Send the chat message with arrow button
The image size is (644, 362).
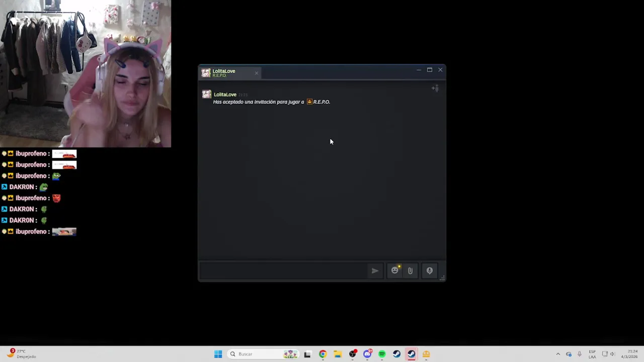point(375,270)
